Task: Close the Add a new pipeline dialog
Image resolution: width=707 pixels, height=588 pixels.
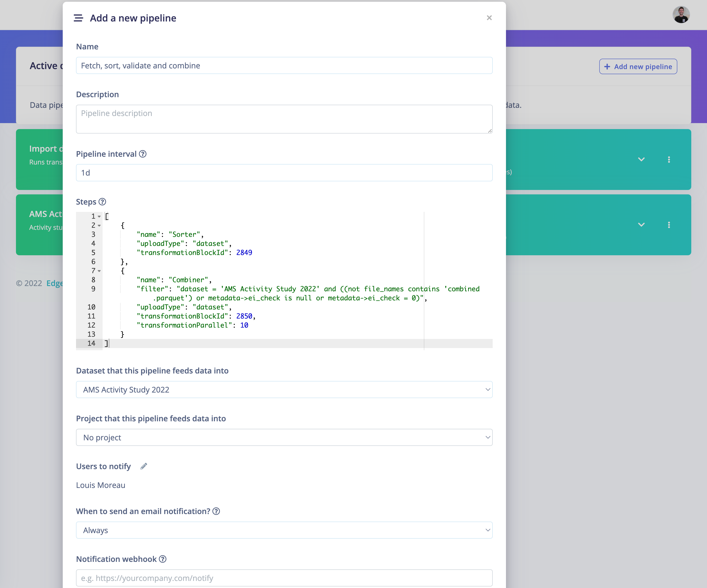Action: [489, 17]
